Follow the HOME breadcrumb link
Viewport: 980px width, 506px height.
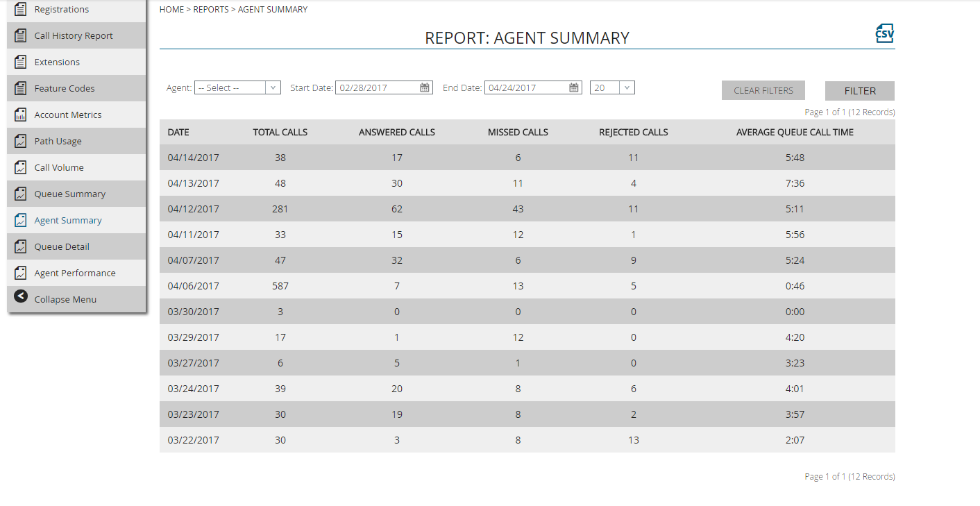[x=171, y=10]
